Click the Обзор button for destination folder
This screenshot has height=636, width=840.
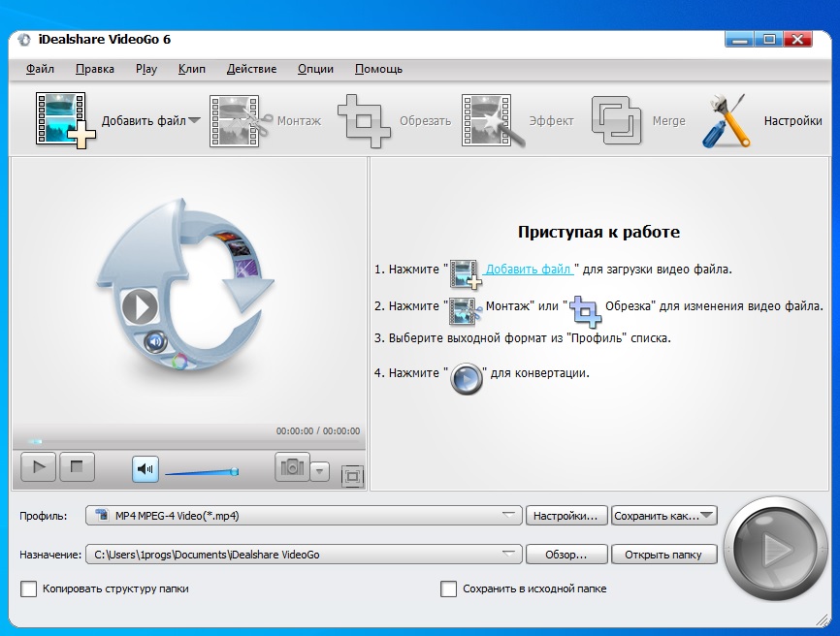tap(567, 554)
